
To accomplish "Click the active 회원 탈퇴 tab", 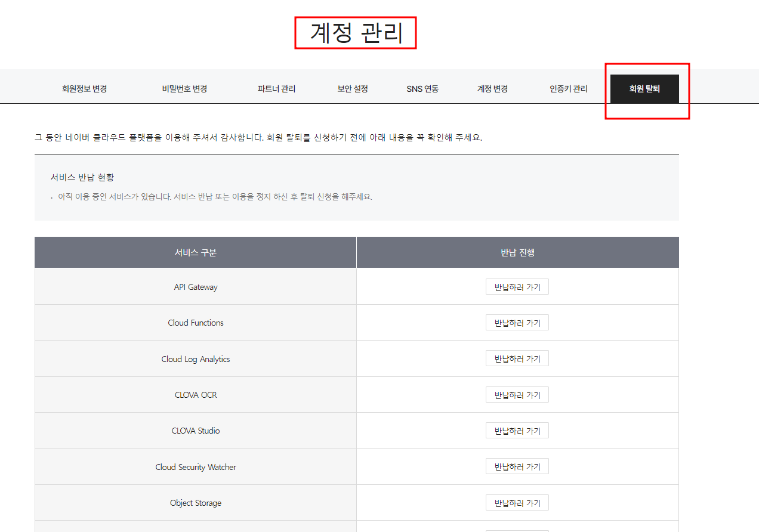I will pyautogui.click(x=645, y=88).
